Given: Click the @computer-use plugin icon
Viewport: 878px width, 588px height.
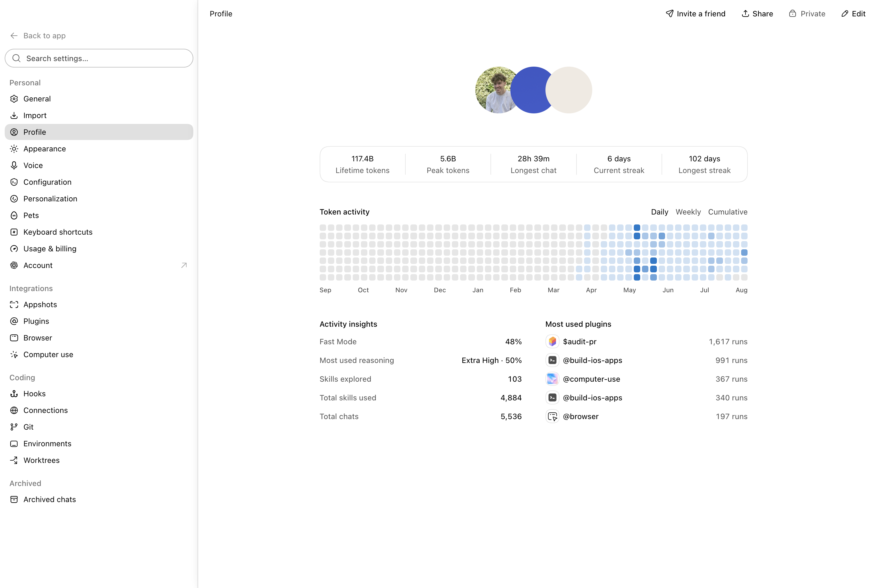Looking at the screenshot, I should point(552,379).
